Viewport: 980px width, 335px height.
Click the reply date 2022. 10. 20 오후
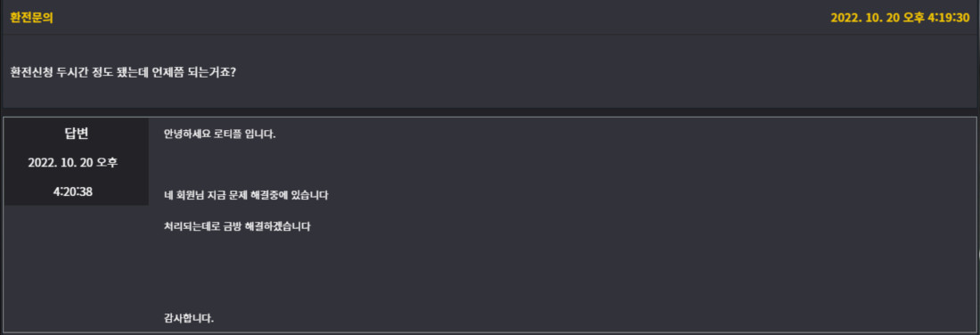coord(73,162)
